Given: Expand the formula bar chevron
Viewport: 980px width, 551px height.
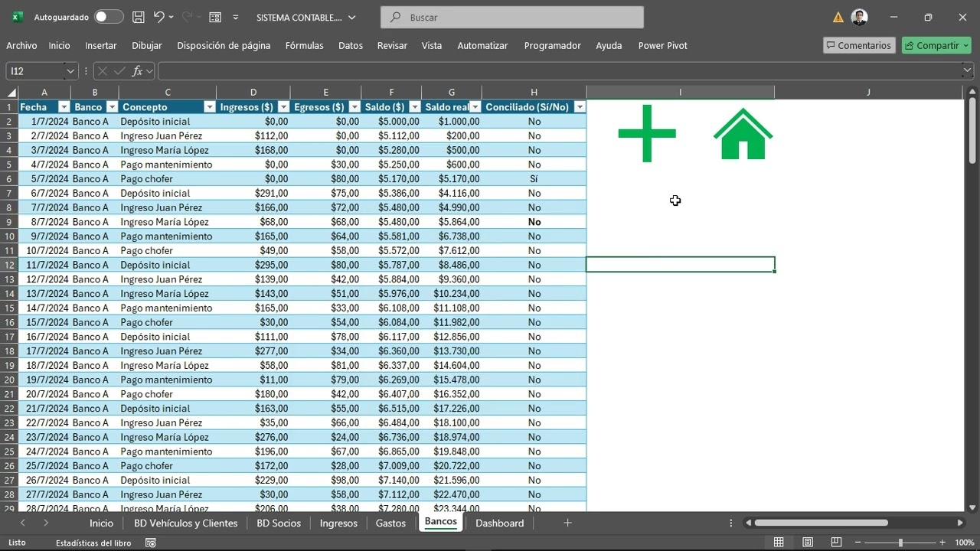Looking at the screenshot, I should [x=968, y=70].
